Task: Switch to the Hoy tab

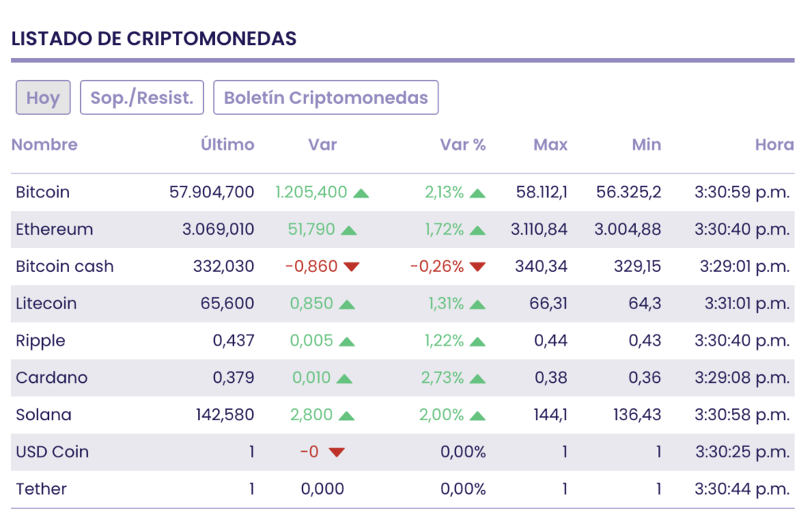Action: click(43, 98)
